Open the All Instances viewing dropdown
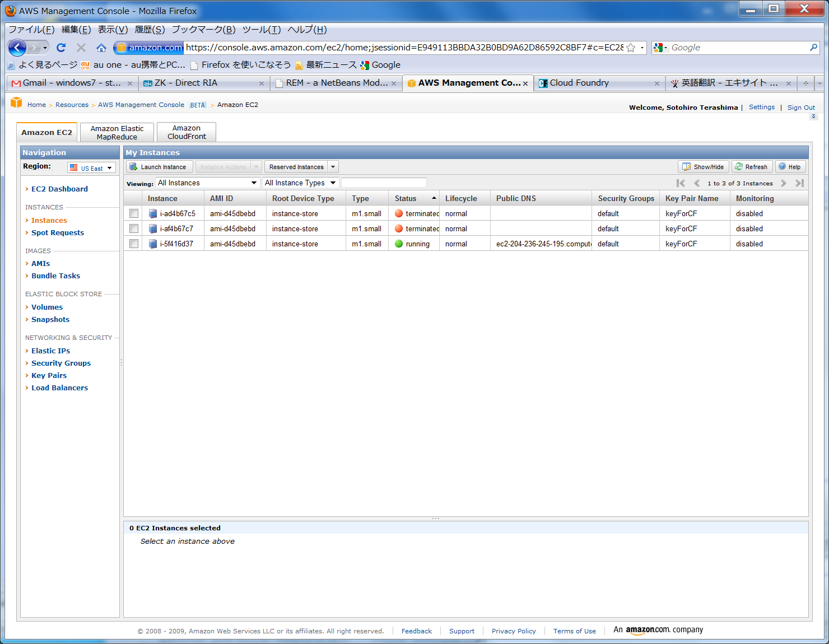Image resolution: width=829 pixels, height=644 pixels. [207, 183]
